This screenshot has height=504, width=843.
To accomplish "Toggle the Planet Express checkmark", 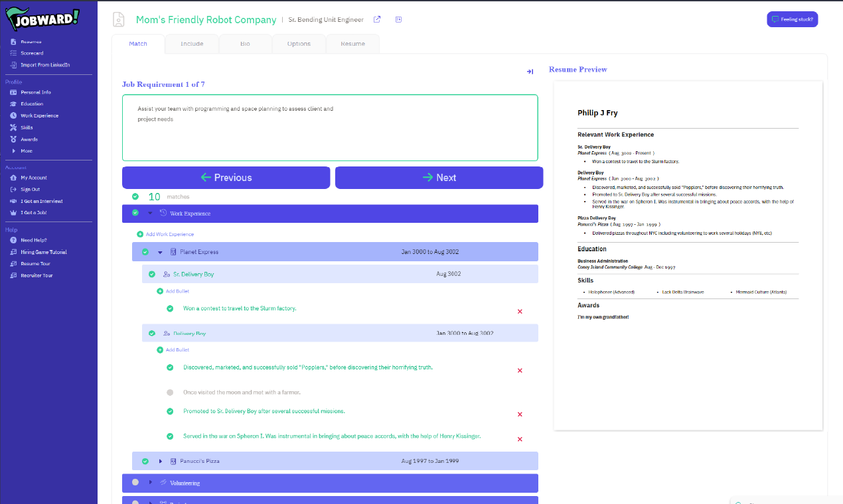I will click(145, 252).
